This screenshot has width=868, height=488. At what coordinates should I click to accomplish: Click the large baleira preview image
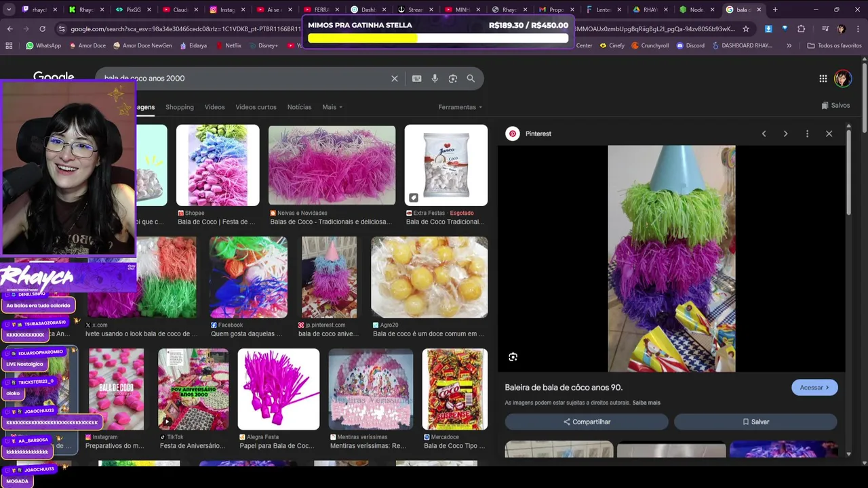(671, 258)
